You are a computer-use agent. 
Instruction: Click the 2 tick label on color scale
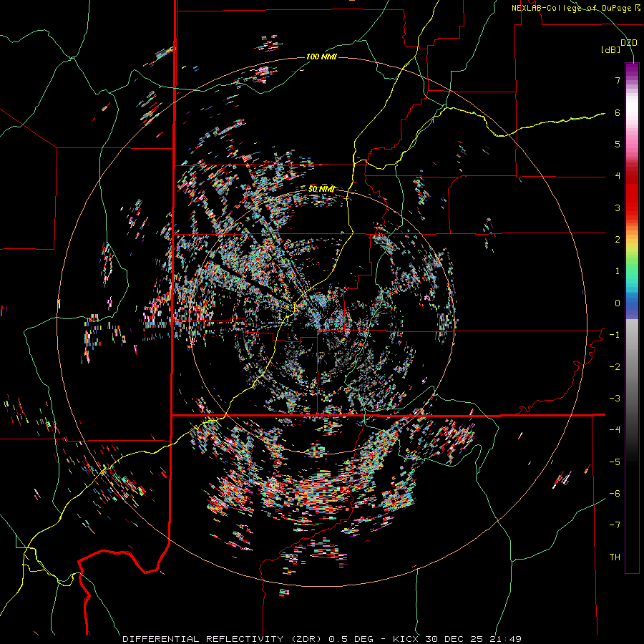pos(618,240)
